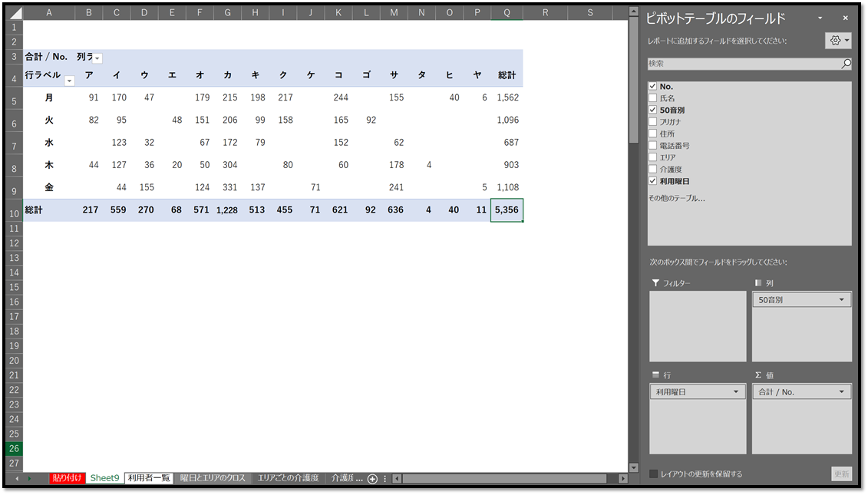Switch to 曜日とエリアのクロス sheet tab
This screenshot has height=495, width=868.
213,478
